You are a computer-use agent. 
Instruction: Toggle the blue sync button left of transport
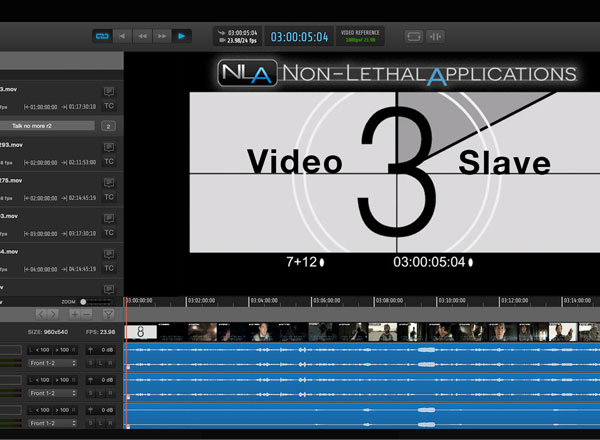pyautogui.click(x=102, y=36)
